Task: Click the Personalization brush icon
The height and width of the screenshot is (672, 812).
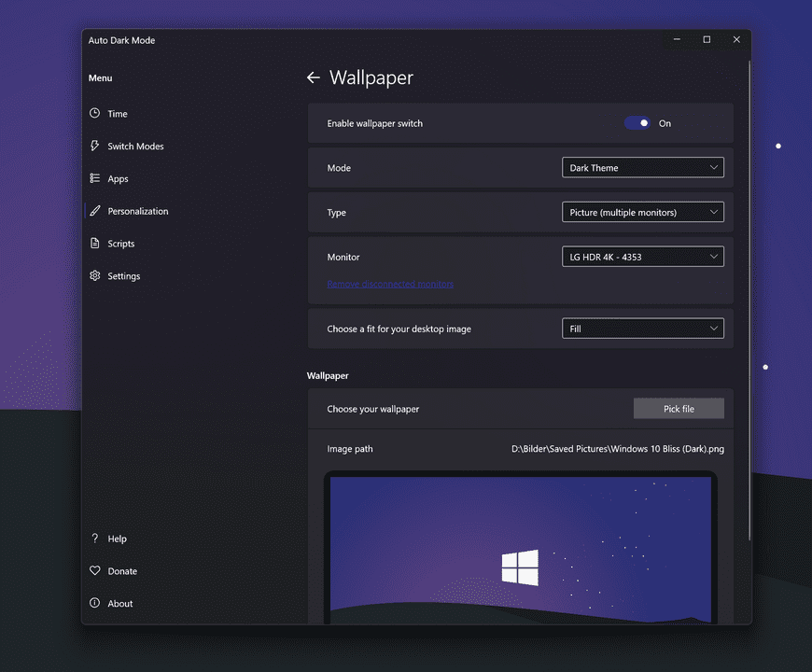Action: click(94, 211)
